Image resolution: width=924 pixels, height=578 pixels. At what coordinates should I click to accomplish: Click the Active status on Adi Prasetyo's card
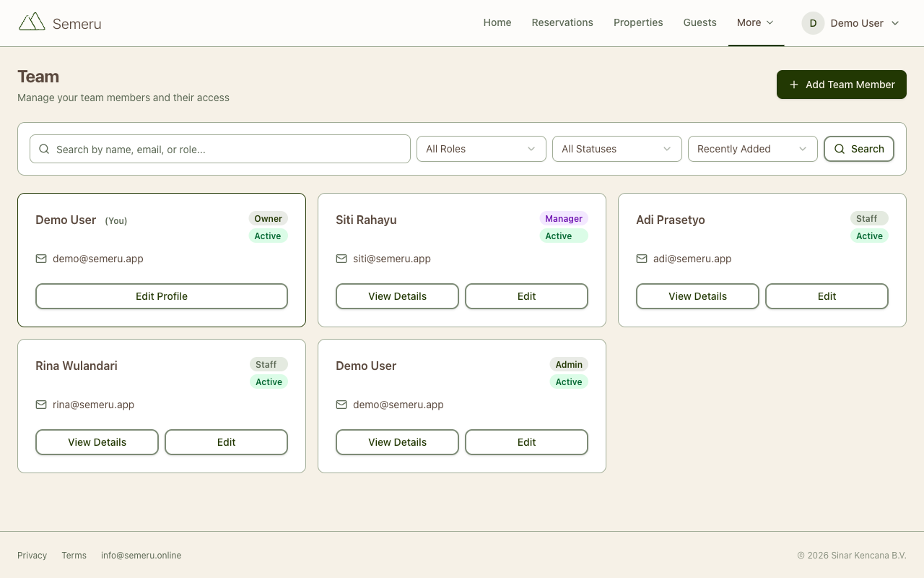coord(869,236)
